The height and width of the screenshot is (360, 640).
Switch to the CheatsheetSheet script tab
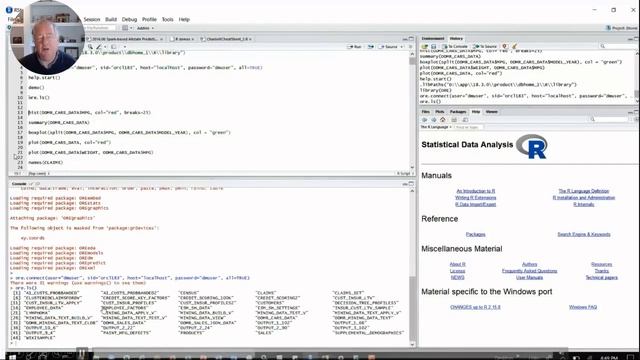pos(227,39)
